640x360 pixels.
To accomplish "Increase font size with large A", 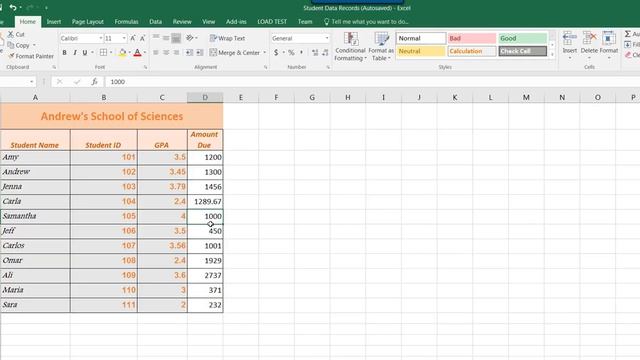I will pos(133,38).
